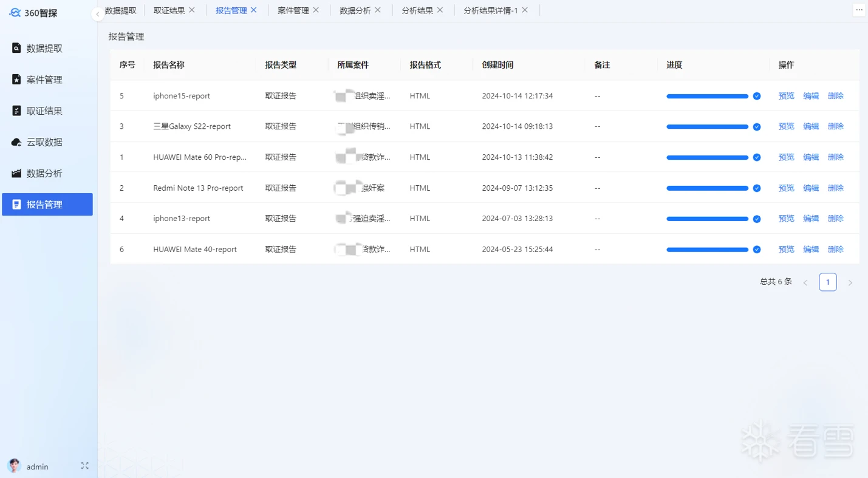This screenshot has width=868, height=478.
Task: Open 取证结果 in the sidebar
Action: point(47,111)
